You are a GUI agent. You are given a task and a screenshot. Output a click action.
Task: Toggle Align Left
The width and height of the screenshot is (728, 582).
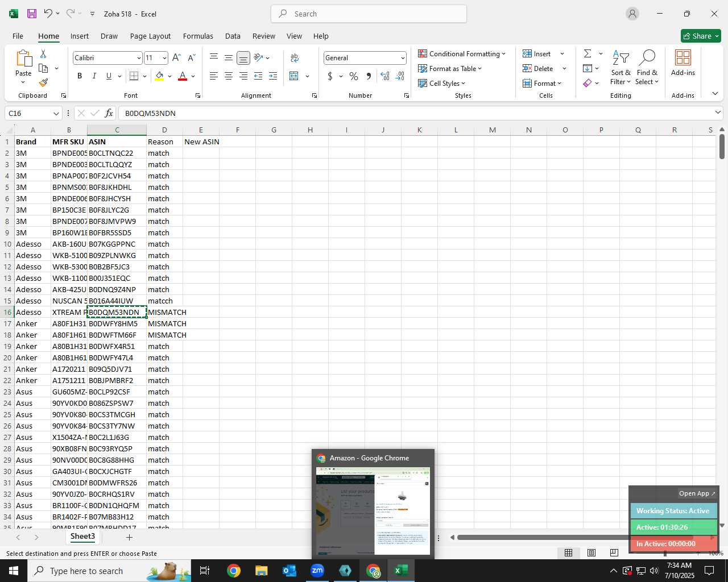(x=214, y=76)
